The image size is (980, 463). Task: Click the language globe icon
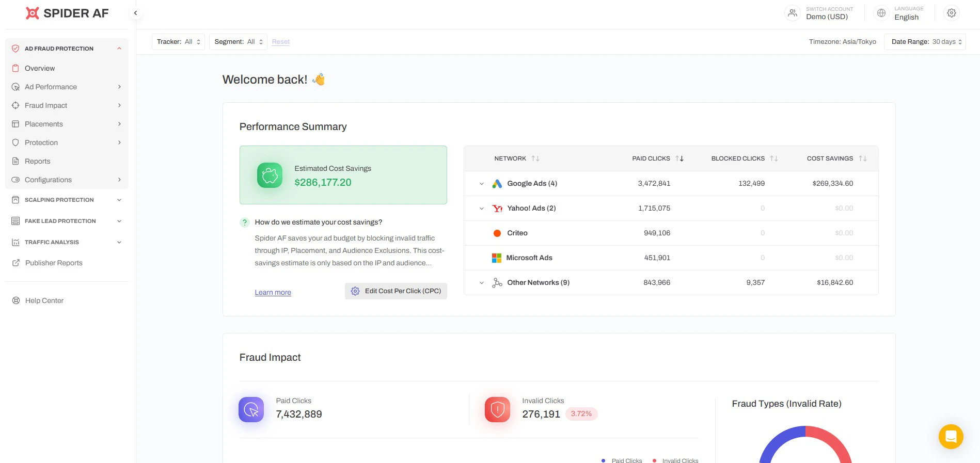881,13
